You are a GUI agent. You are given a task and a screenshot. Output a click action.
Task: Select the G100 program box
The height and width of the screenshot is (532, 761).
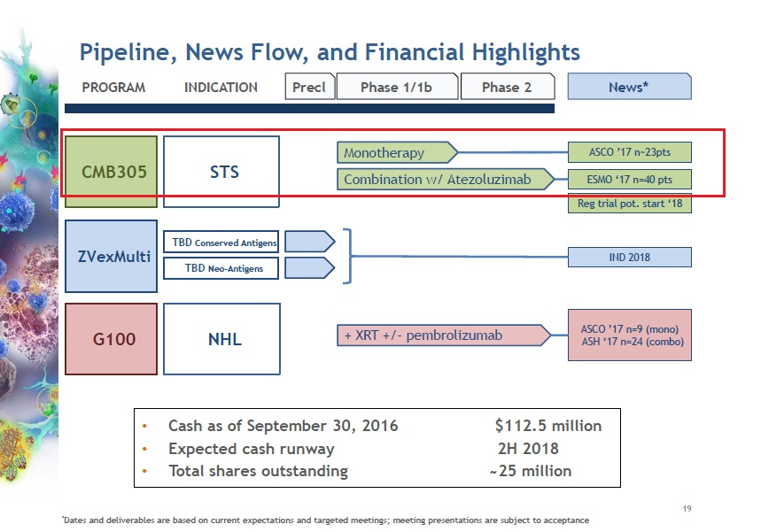[x=111, y=339]
